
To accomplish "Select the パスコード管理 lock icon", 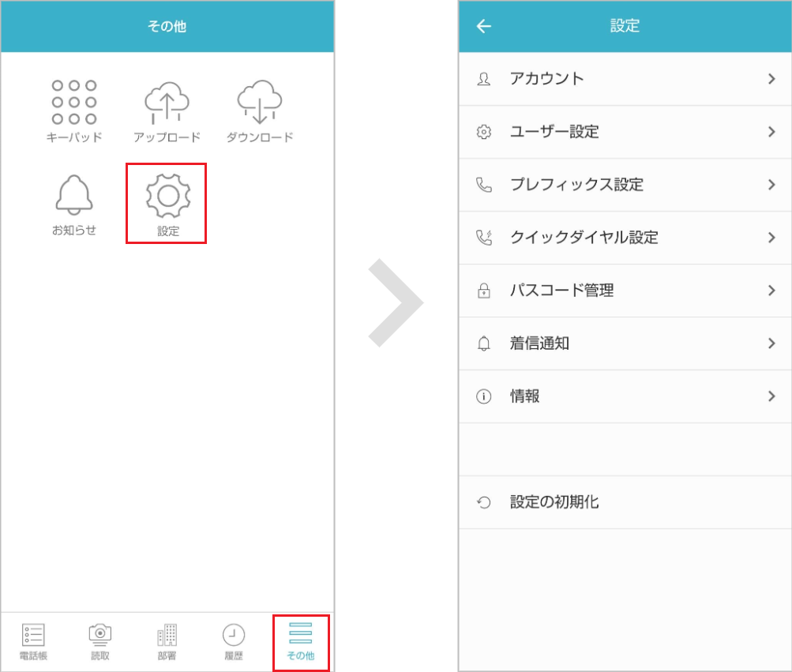I will coord(484,290).
